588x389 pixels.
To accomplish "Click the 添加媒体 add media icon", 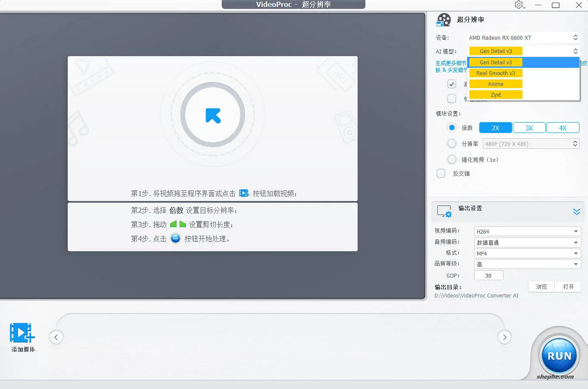I will coord(22,333).
